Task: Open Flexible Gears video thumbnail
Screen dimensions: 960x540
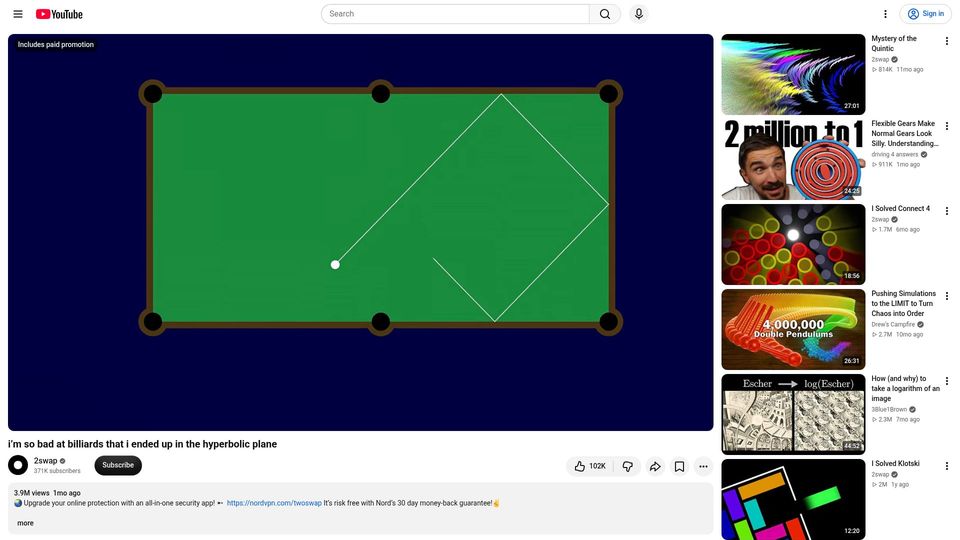Action: pyautogui.click(x=793, y=160)
